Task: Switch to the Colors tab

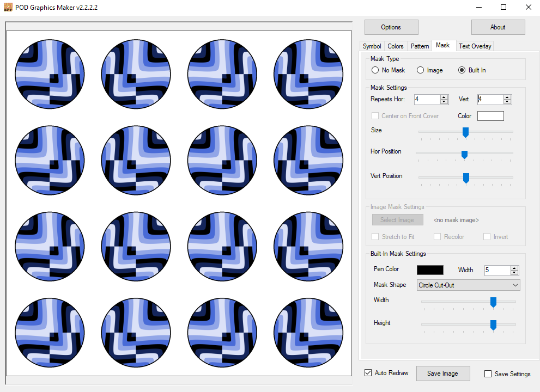Action: (x=396, y=46)
